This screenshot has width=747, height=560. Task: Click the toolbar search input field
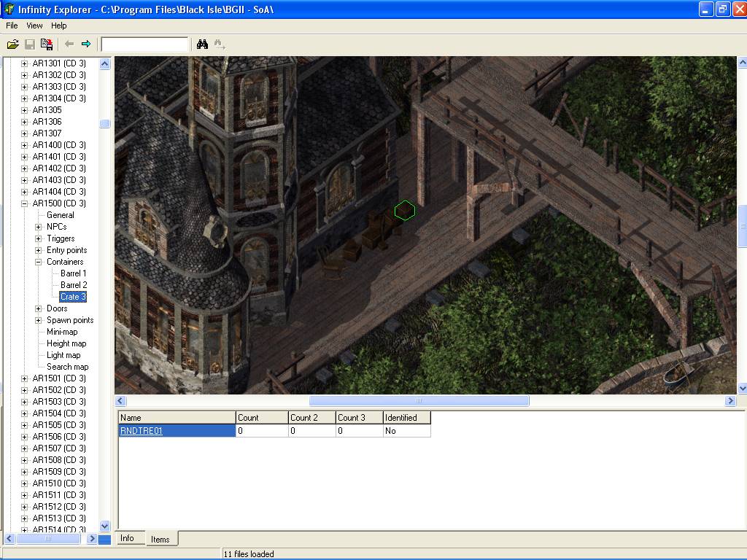tap(145, 44)
